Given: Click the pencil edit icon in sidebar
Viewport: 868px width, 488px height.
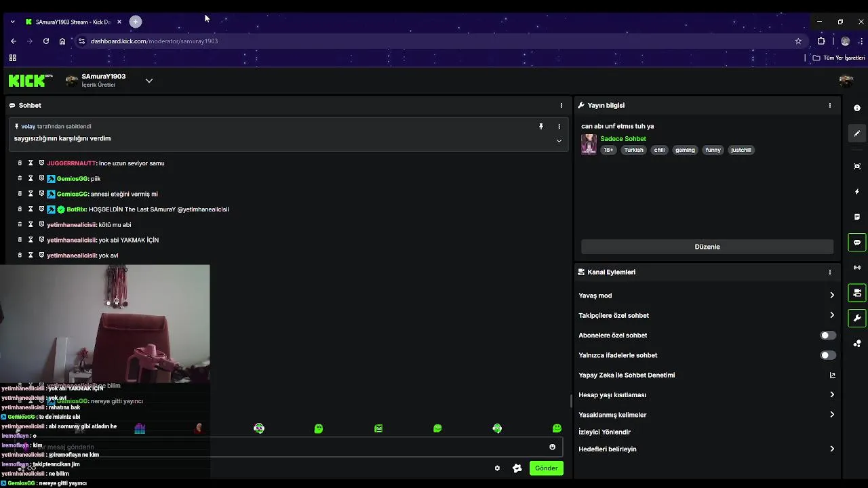Looking at the screenshot, I should tap(857, 134).
